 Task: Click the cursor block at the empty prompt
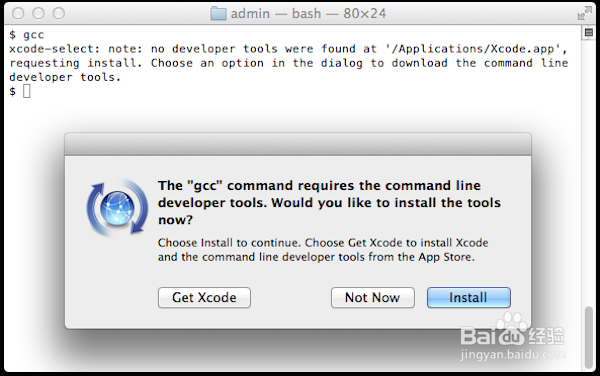tap(26, 91)
